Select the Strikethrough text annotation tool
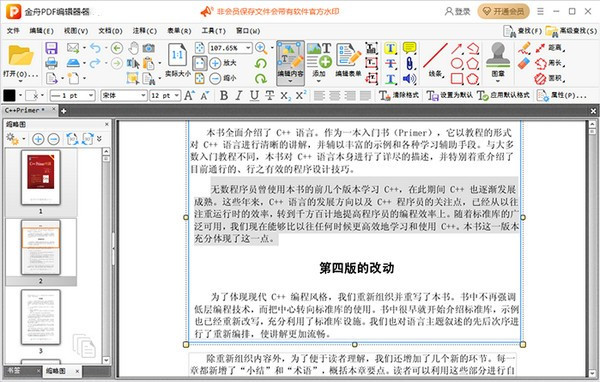Image resolution: width=600 pixels, height=382 pixels. pyautogui.click(x=390, y=63)
